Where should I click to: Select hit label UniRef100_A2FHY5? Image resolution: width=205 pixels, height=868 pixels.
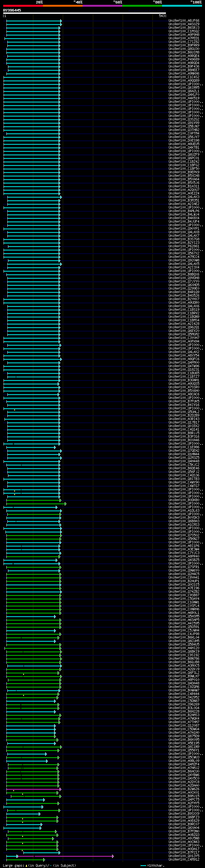click(184, 803)
